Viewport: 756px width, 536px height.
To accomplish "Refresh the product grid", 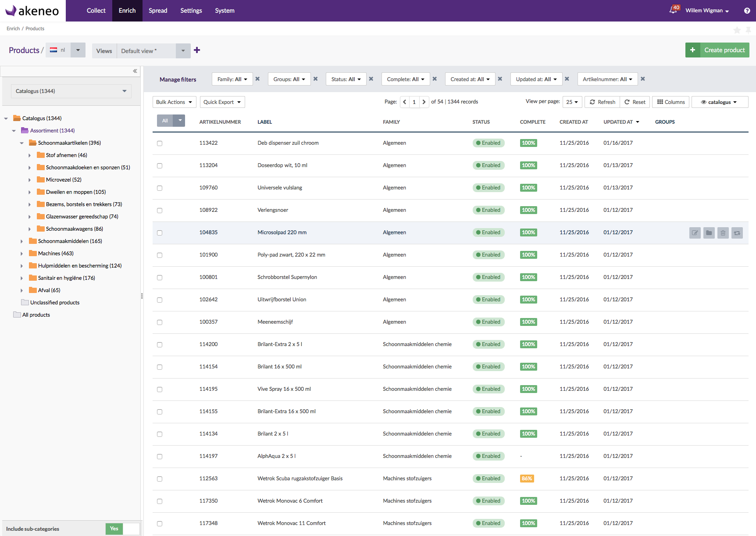I will (602, 102).
